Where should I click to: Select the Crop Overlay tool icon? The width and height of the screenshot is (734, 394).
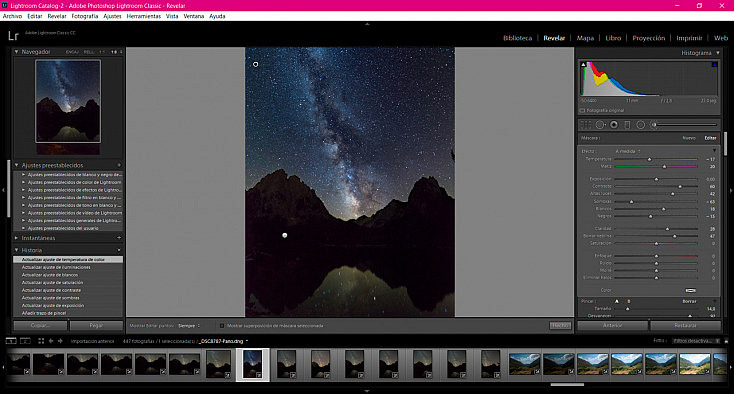[586, 125]
